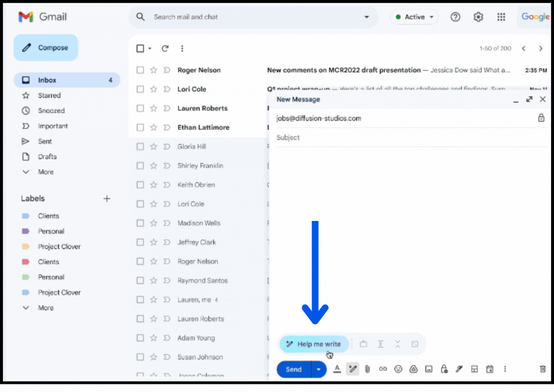The width and height of the screenshot is (554, 392).
Task: Click the Shorten icon beside Help me write
Action: pyautogui.click(x=398, y=344)
